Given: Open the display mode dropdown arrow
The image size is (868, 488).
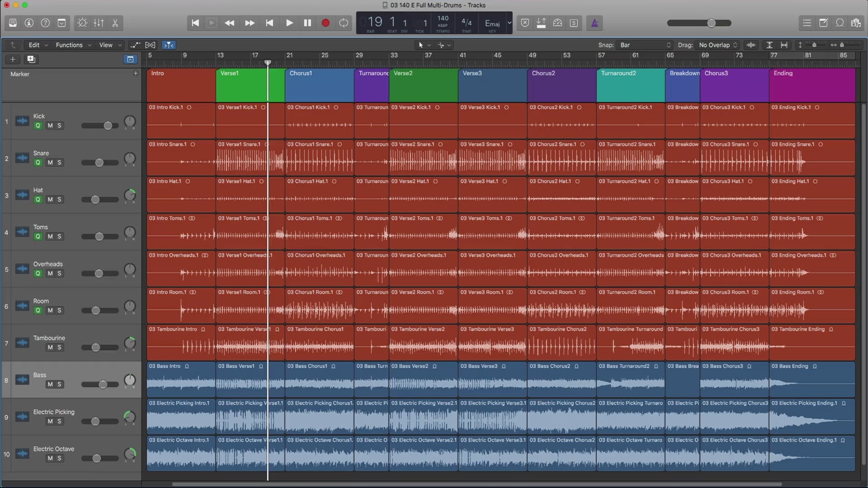Looking at the screenshot, I should click(509, 23).
